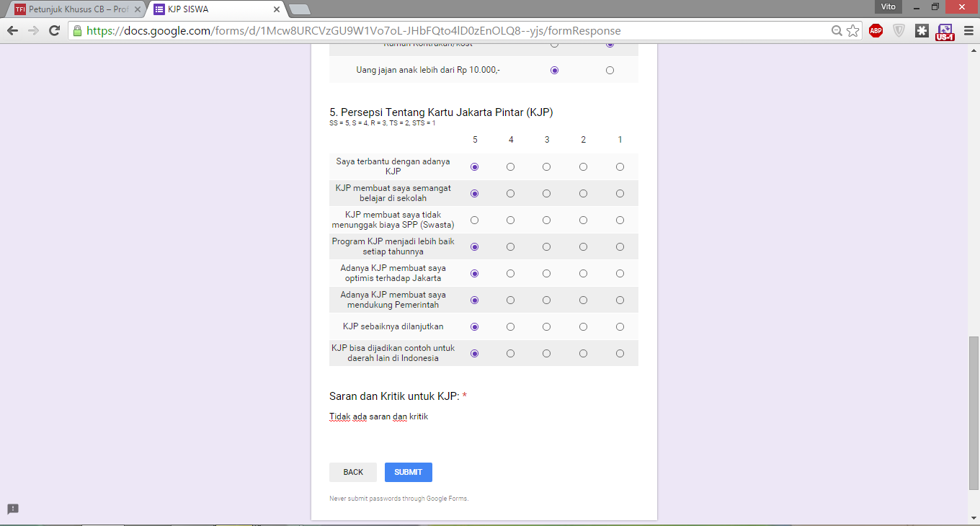Select 5 for KJP tidak menunggak biaya SPP
This screenshot has height=526, width=980.
[x=474, y=220]
